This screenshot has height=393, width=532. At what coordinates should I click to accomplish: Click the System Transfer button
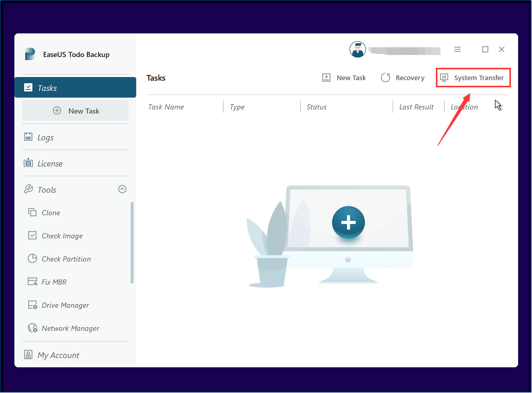pyautogui.click(x=473, y=78)
